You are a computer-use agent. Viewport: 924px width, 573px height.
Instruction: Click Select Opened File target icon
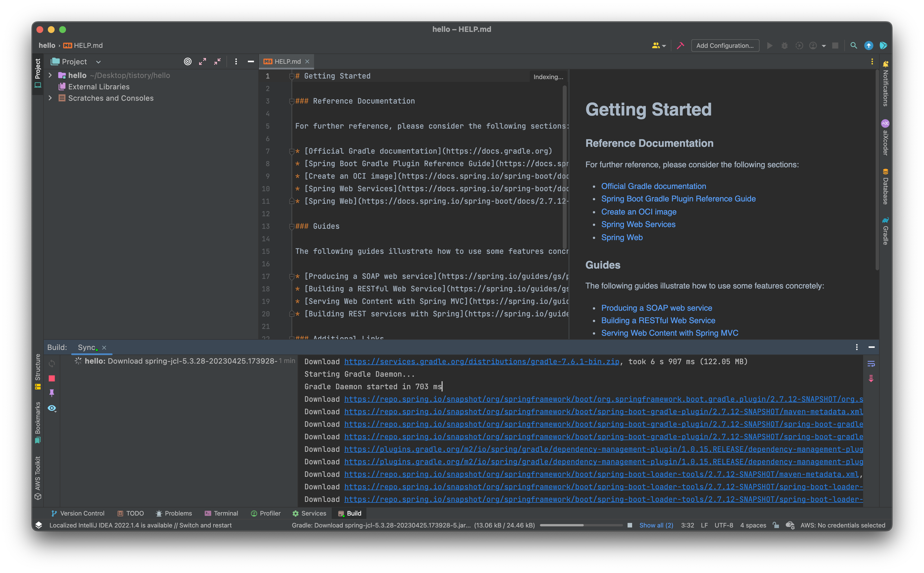tap(187, 61)
